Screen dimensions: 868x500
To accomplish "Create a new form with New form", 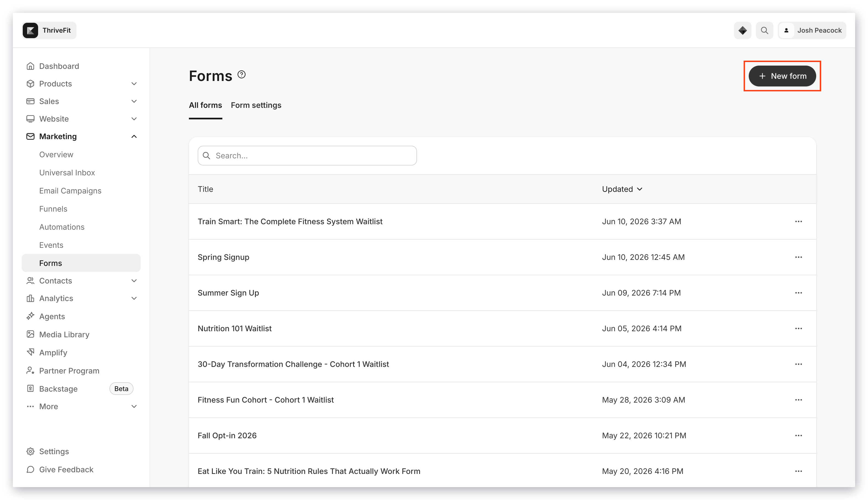I will pyautogui.click(x=782, y=76).
